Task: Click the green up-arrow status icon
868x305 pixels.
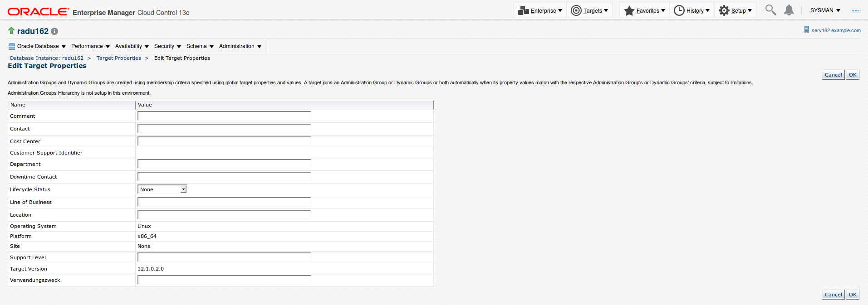Action: [11, 30]
